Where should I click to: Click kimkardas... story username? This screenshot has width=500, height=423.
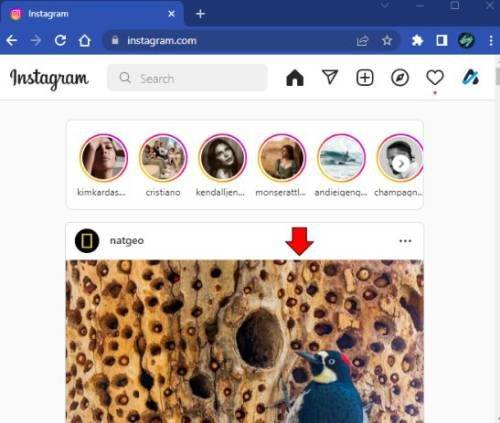pyautogui.click(x=101, y=192)
